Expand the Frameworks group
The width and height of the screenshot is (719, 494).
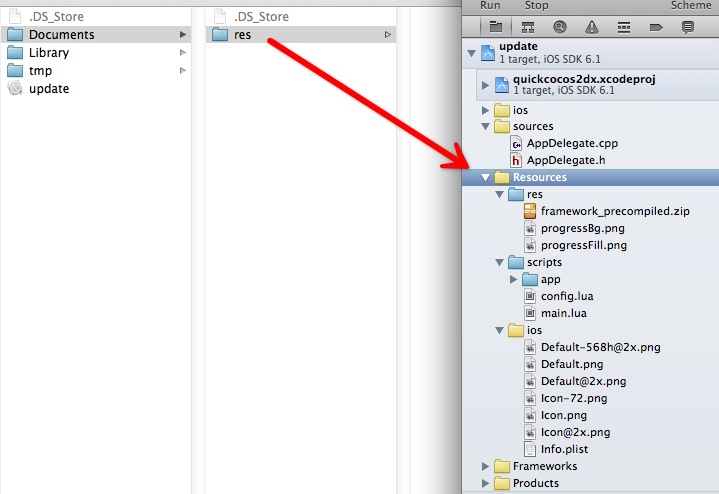click(x=486, y=466)
